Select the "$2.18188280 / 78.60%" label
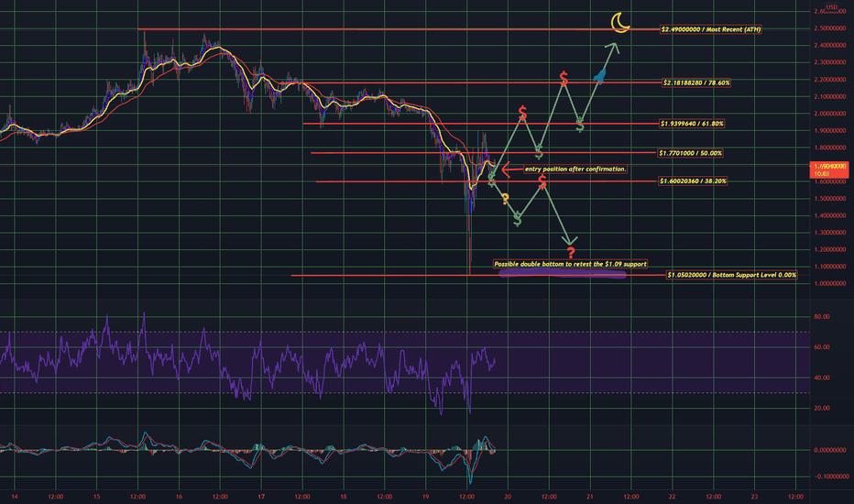Image resolution: width=854 pixels, height=504 pixels. (696, 82)
